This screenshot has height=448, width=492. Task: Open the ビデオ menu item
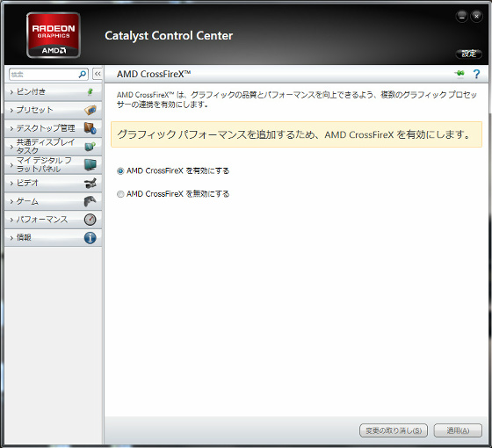(x=54, y=183)
